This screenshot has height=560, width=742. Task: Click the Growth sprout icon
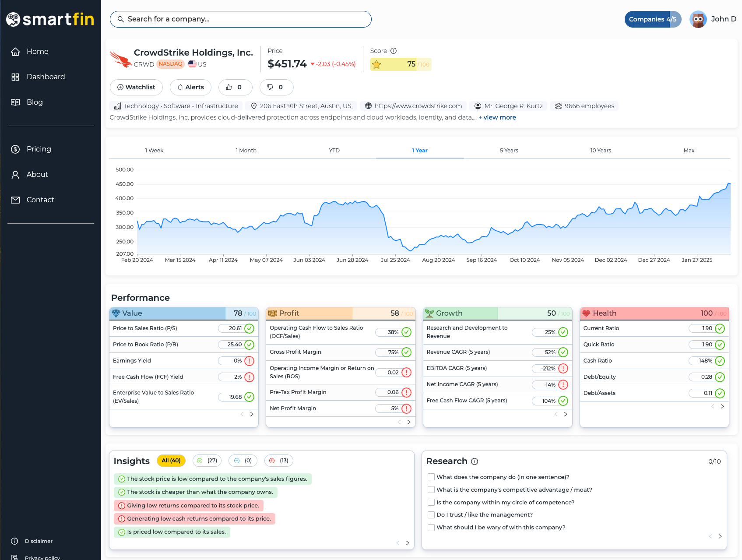click(429, 313)
